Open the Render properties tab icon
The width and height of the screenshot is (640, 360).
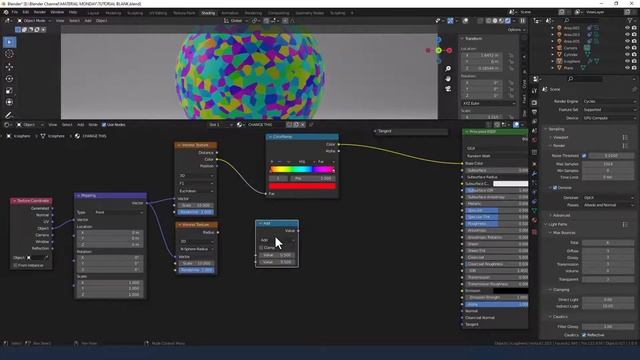[534, 102]
